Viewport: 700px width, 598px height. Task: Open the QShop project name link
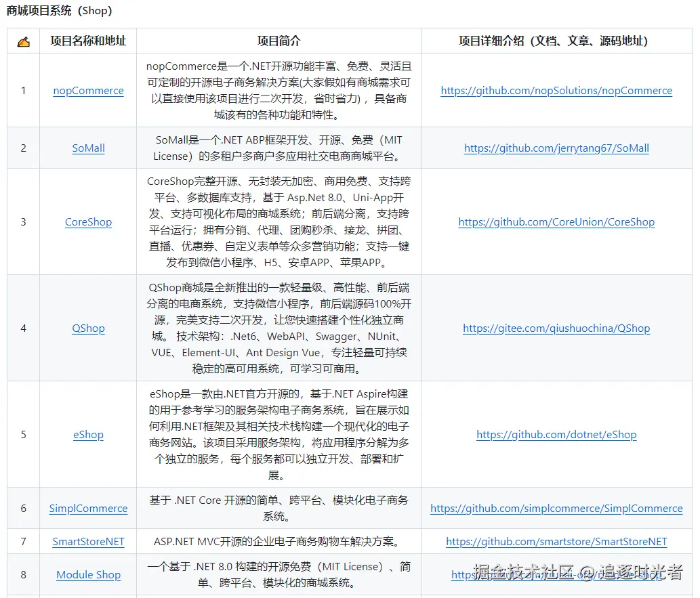[88, 328]
